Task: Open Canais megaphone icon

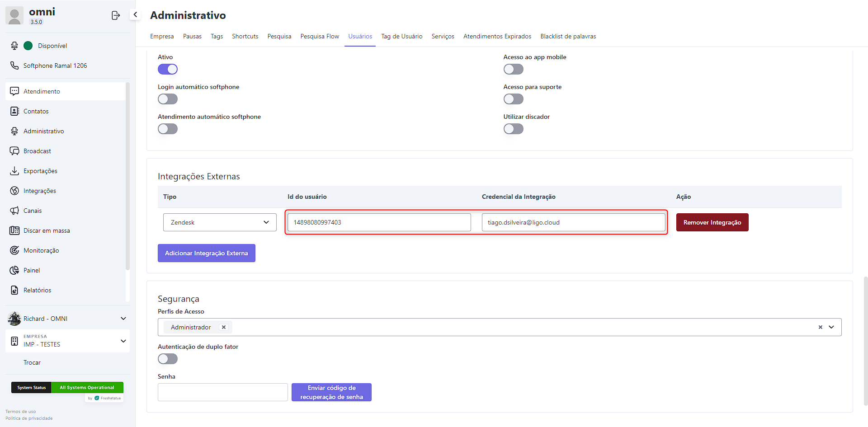Action: pyautogui.click(x=14, y=211)
